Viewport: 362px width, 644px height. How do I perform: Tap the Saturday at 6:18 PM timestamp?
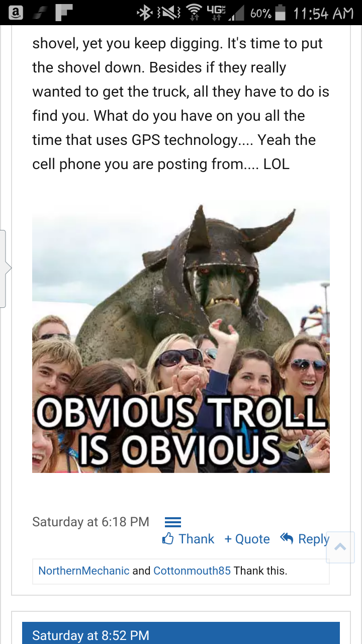pyautogui.click(x=90, y=522)
